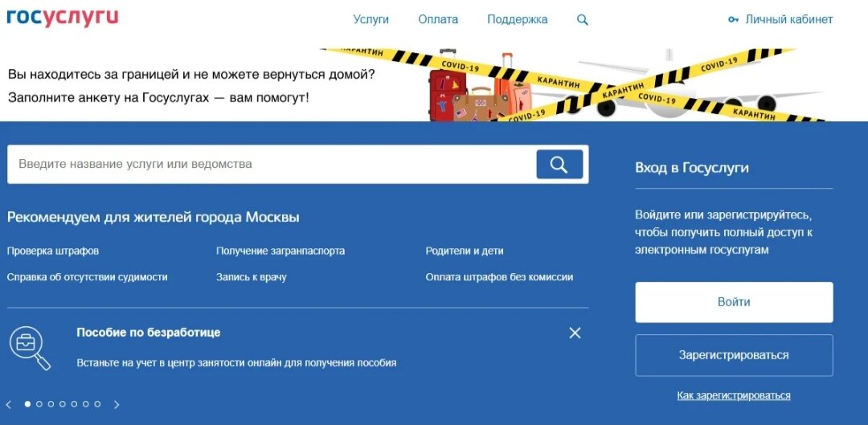
Task: Open header search magnifier icon
Action: click(x=583, y=20)
